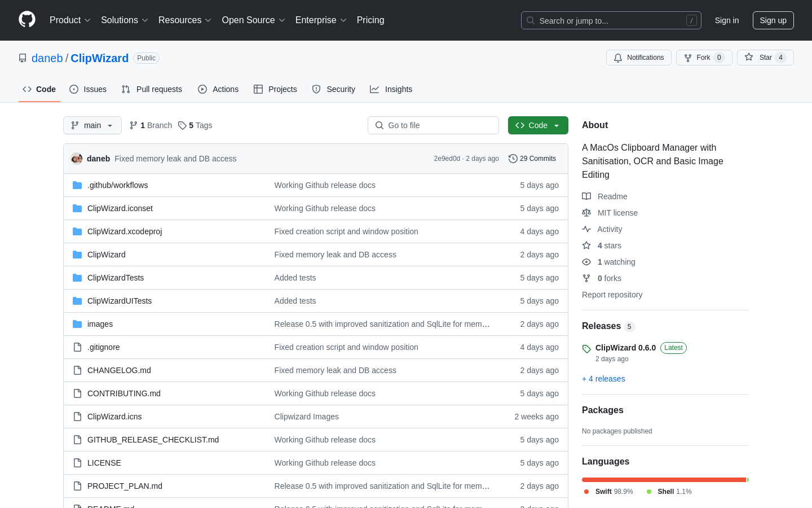Click the Sign up button

coord(773,20)
